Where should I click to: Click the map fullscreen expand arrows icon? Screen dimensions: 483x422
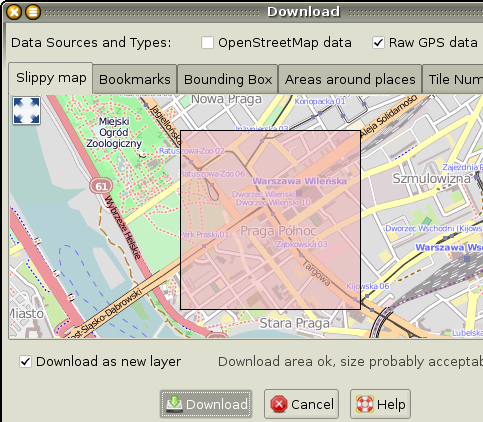(x=26, y=111)
